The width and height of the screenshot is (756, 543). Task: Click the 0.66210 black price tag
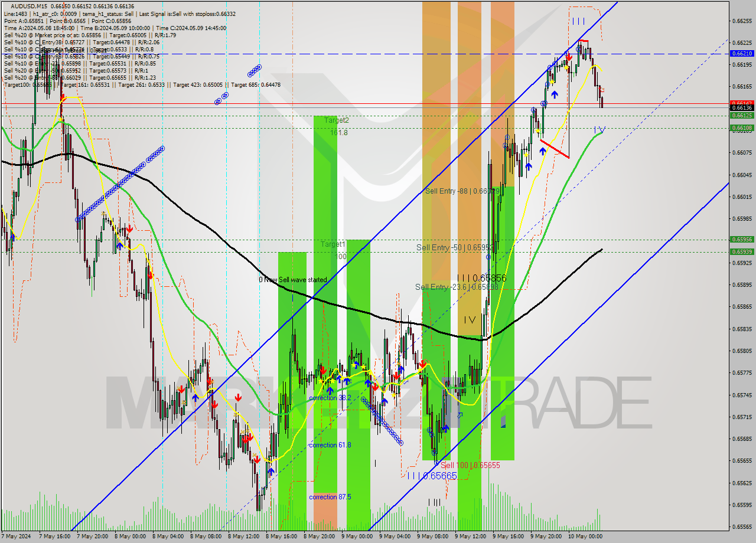coord(742,53)
